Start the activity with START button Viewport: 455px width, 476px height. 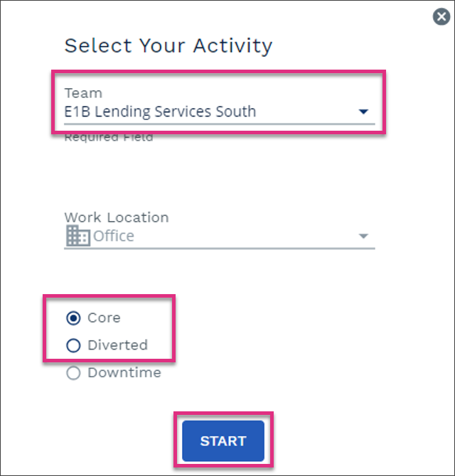tap(223, 440)
